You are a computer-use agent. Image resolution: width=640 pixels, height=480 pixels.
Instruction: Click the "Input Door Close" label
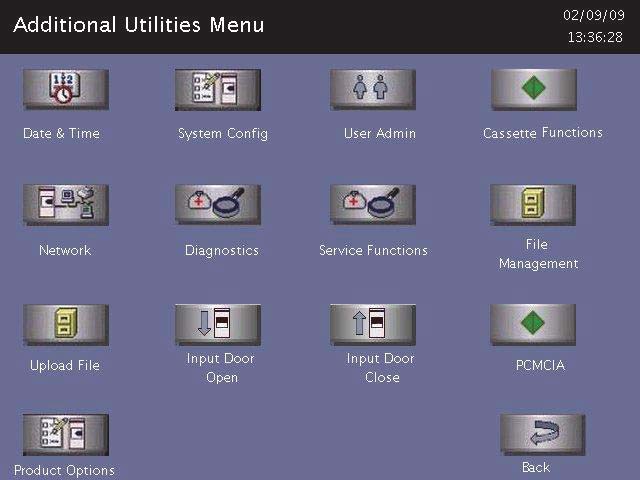click(x=381, y=368)
